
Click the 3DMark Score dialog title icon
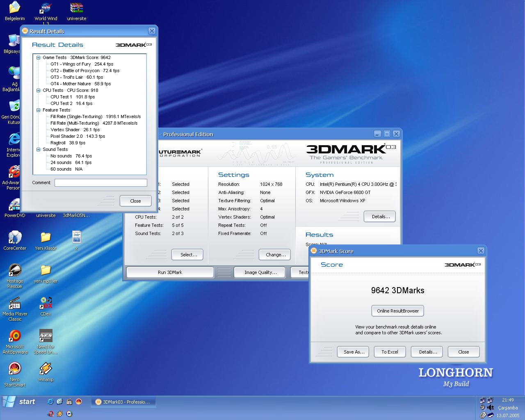tap(314, 251)
